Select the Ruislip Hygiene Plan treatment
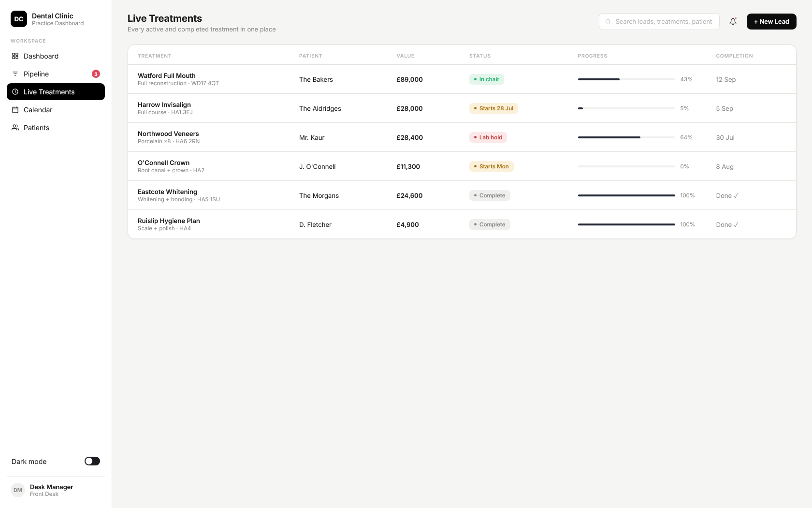The image size is (812, 508). (169, 221)
